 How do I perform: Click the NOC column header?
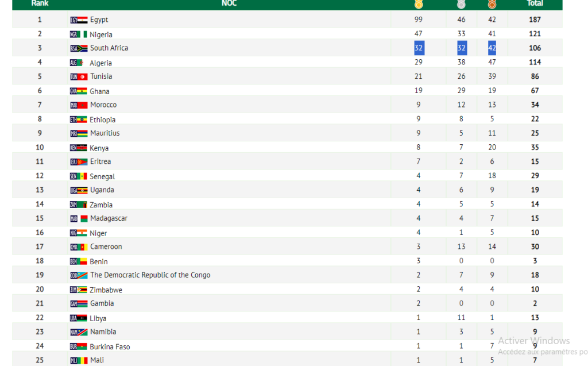229,3
